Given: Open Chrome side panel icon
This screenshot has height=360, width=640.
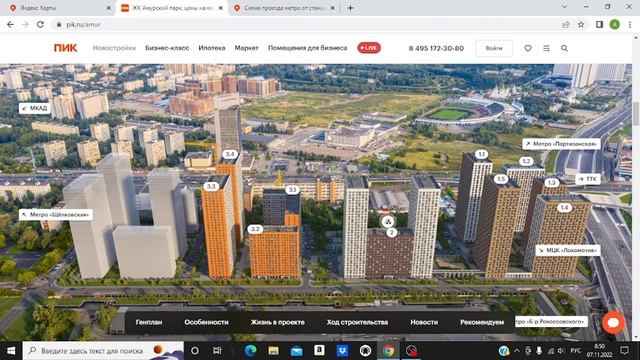Looking at the screenshot, I should 599,24.
